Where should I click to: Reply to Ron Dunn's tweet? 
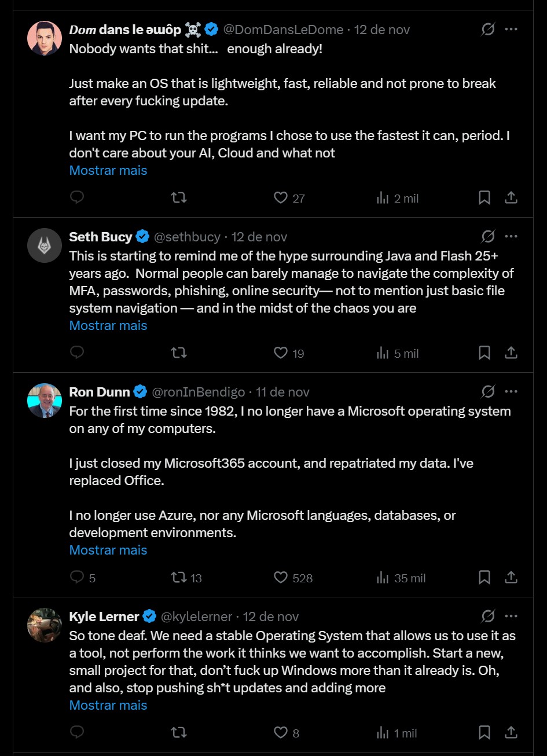coord(77,578)
